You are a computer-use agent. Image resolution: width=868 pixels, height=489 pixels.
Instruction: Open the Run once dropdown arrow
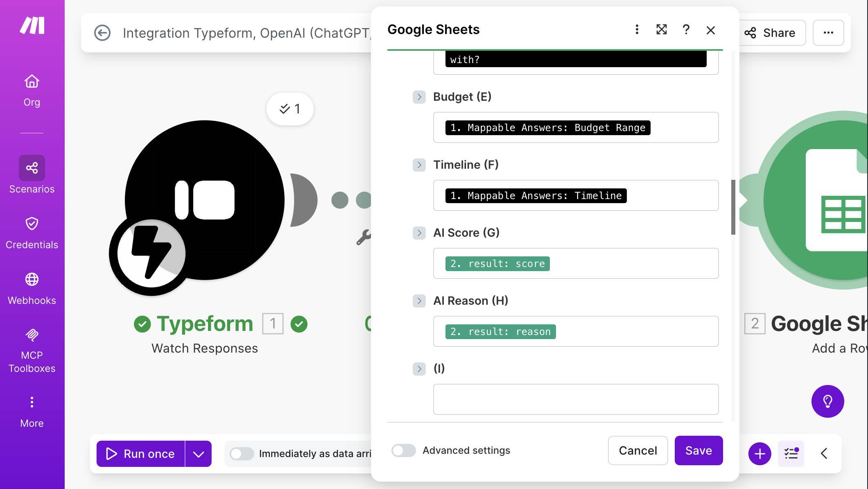point(199,453)
